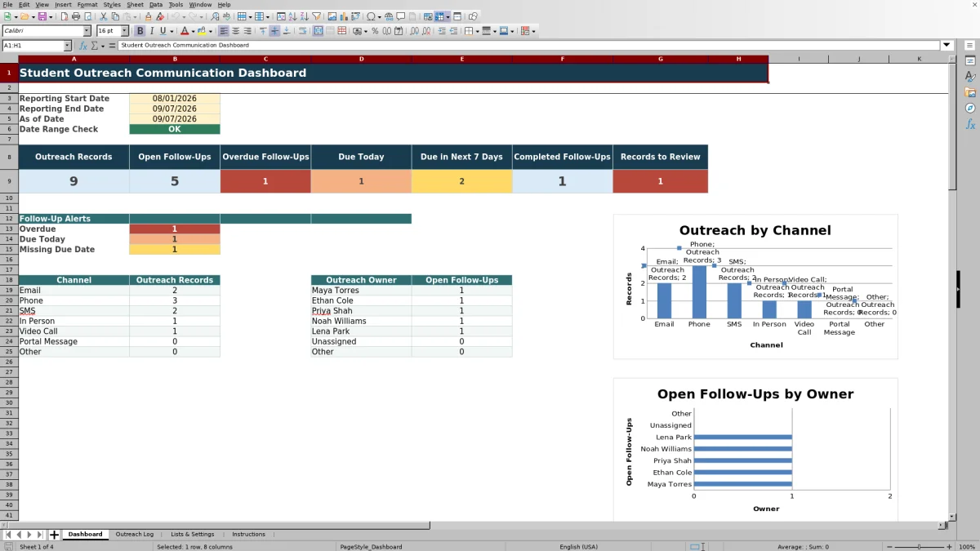Open the File menu
The image size is (980, 551).
(x=7, y=5)
